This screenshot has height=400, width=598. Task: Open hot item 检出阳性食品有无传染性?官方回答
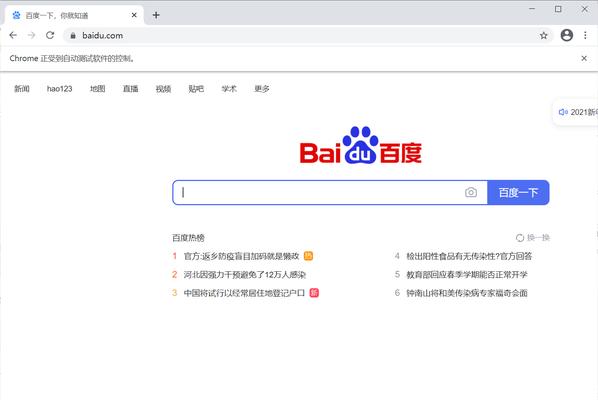coord(469,256)
